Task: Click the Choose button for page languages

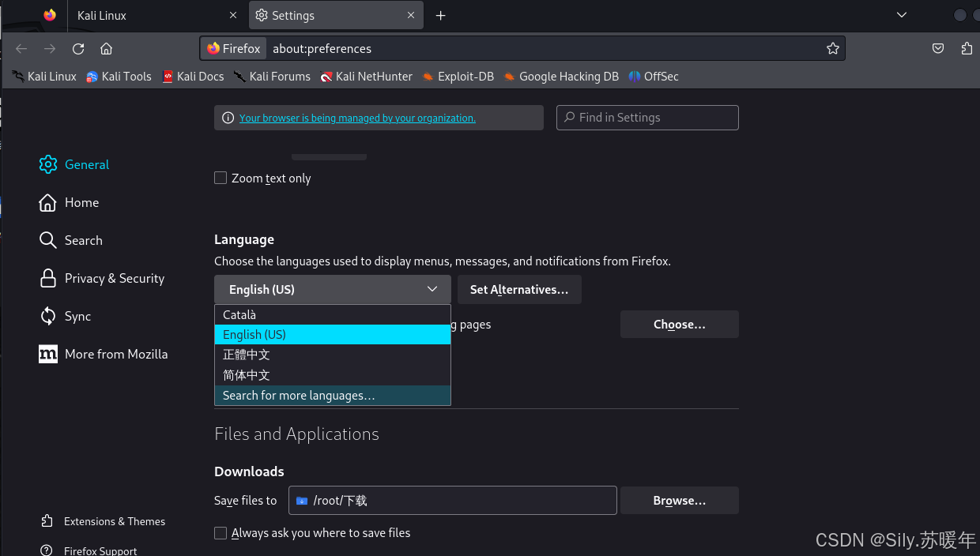Action: pyautogui.click(x=680, y=325)
